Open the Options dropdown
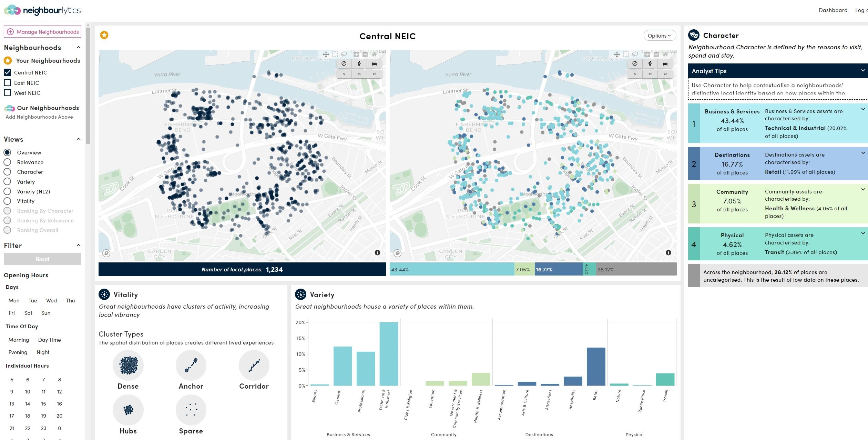This screenshot has height=440, width=868. [660, 36]
